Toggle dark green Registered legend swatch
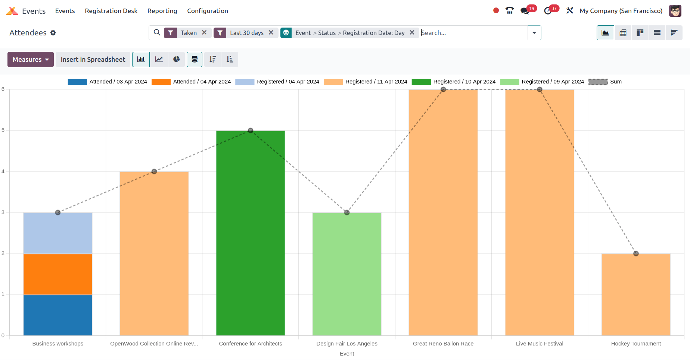The height and width of the screenshot is (360, 690). click(421, 82)
